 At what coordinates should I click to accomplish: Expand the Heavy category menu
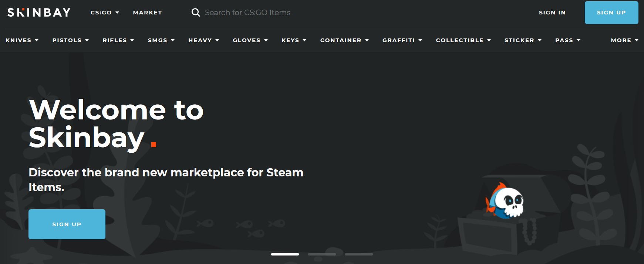[203, 40]
